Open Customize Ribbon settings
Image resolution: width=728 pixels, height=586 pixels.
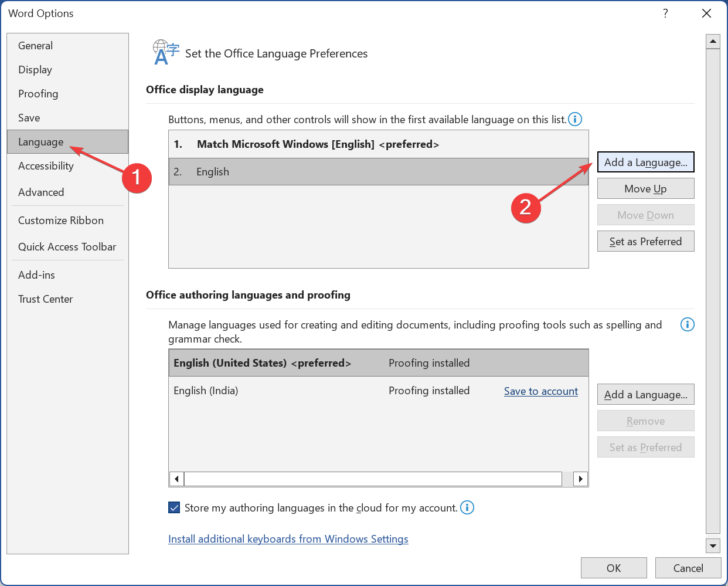61,220
